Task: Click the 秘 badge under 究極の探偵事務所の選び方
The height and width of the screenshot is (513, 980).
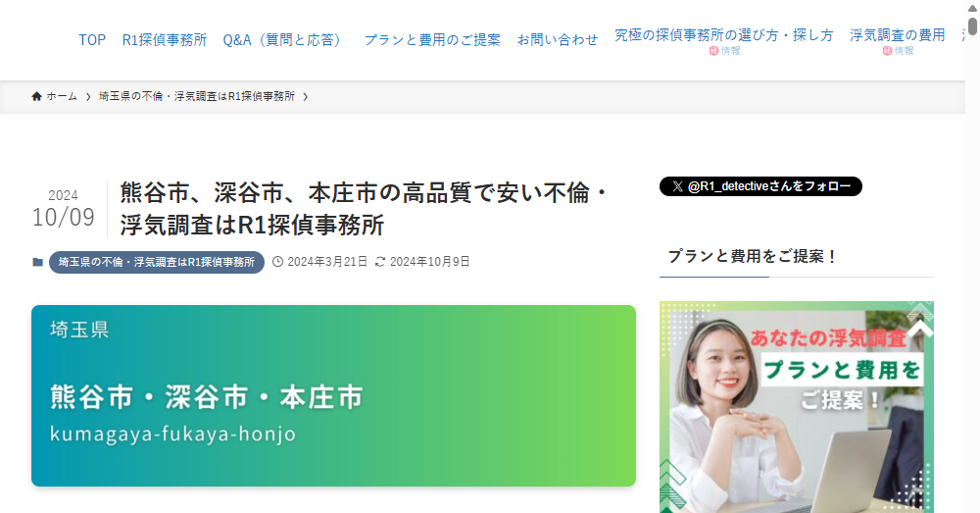Action: pos(713,51)
